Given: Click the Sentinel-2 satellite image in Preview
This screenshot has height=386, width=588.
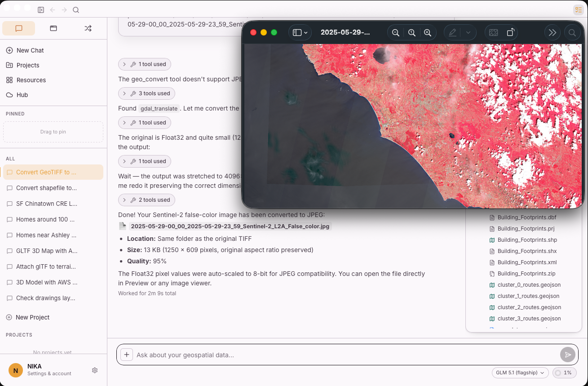Looking at the screenshot, I should (412, 126).
